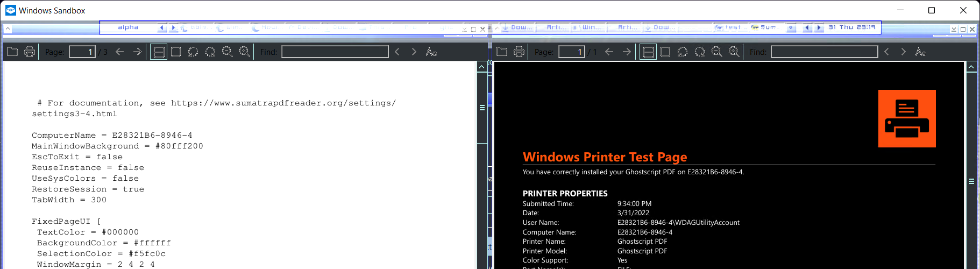Click the 'MainWindowBackground = #80fff200' line

point(117,146)
